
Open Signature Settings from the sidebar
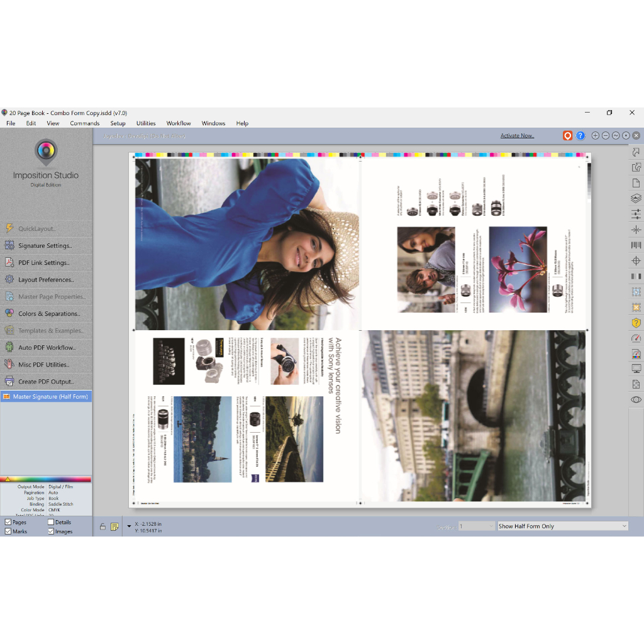coord(45,246)
